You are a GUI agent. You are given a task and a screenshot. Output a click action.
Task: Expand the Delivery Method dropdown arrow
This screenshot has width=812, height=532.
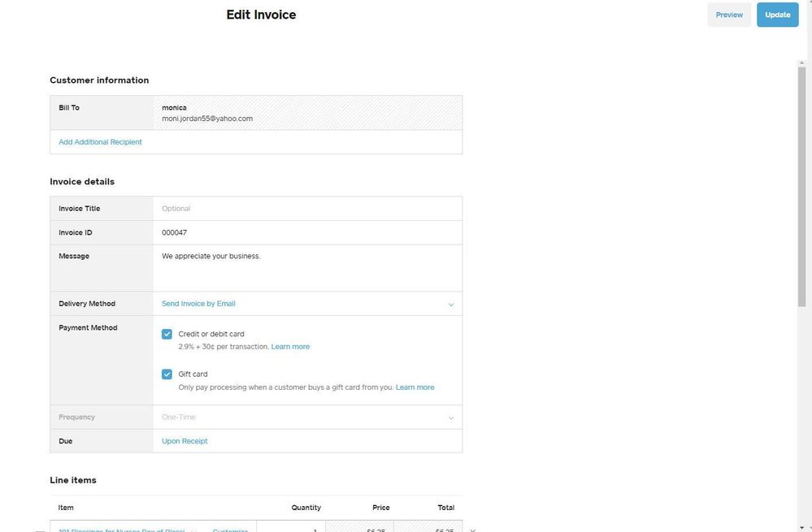pyautogui.click(x=451, y=305)
